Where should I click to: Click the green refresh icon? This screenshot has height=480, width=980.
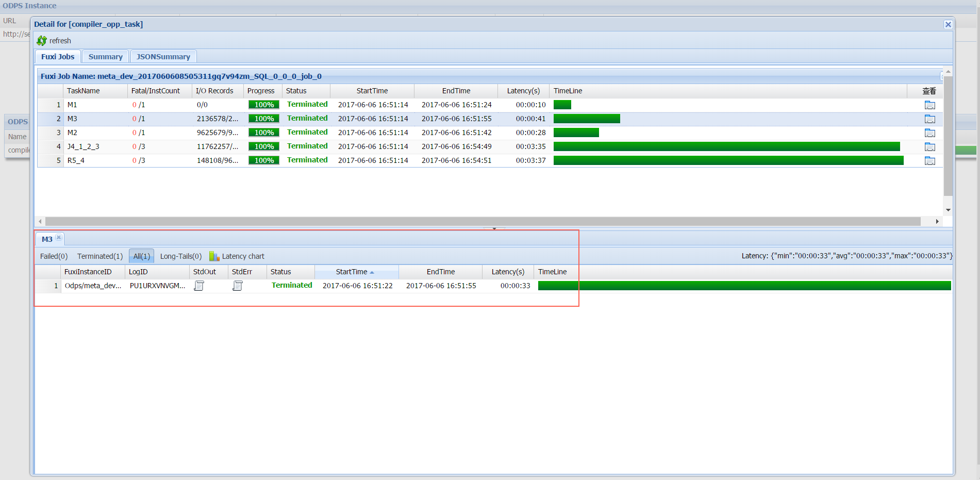[x=42, y=41]
